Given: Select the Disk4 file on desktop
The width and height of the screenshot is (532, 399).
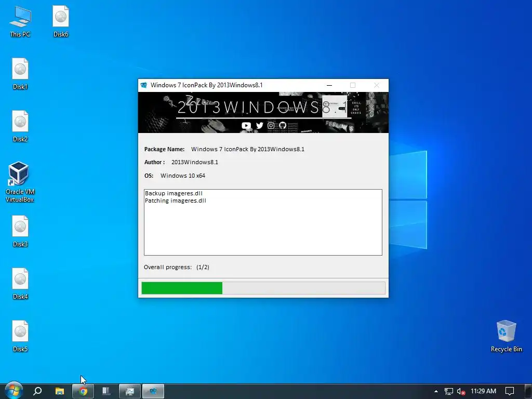Looking at the screenshot, I should point(20,284).
